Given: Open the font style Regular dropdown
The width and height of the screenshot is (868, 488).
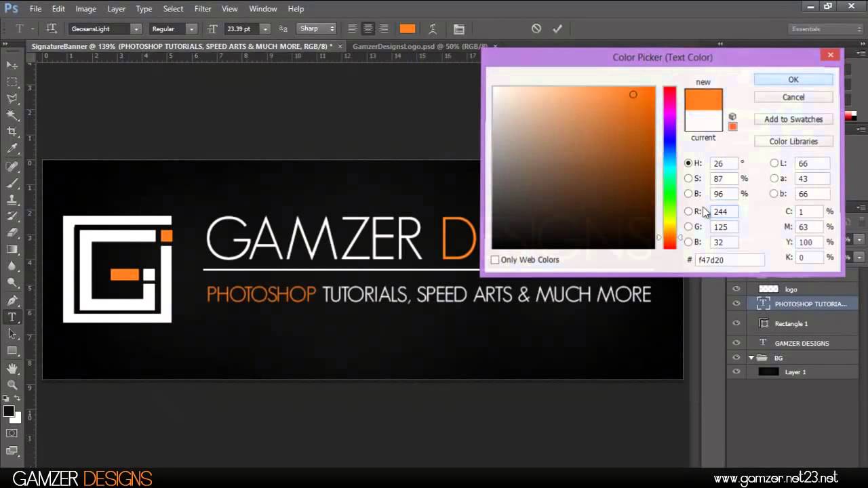Looking at the screenshot, I should coord(192,29).
